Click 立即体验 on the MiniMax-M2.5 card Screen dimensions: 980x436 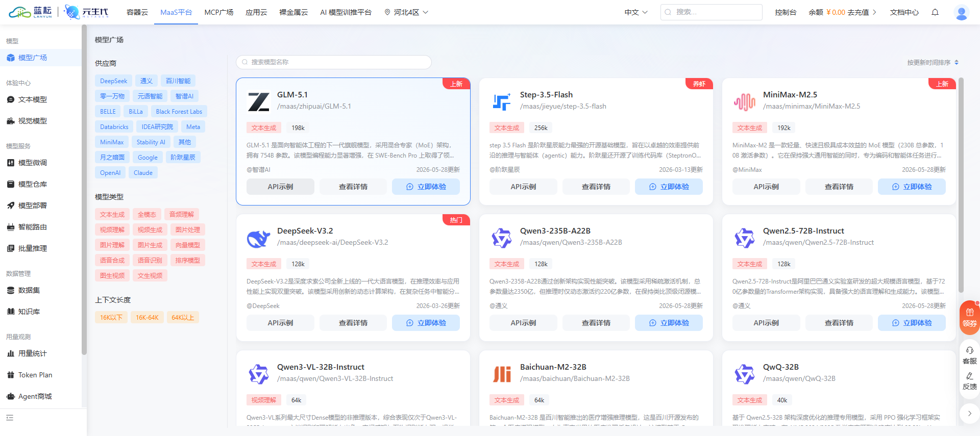pyautogui.click(x=912, y=187)
